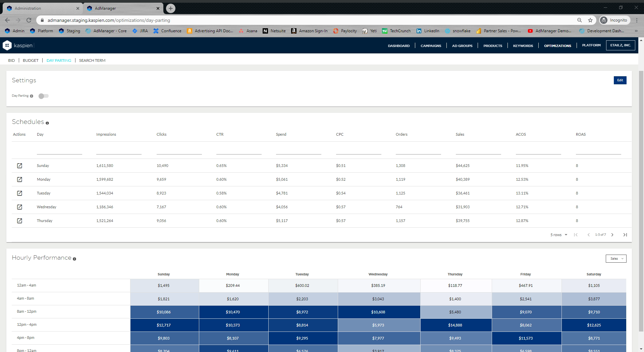Screen dimensions: 644x352
Task: Open the Asana bookmark
Action: pyautogui.click(x=248, y=31)
